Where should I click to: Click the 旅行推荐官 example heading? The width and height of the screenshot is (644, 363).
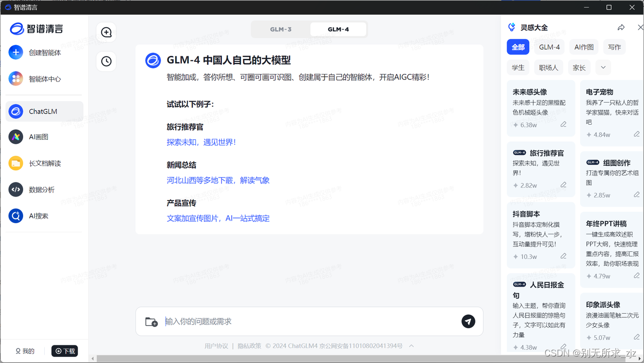185,127
